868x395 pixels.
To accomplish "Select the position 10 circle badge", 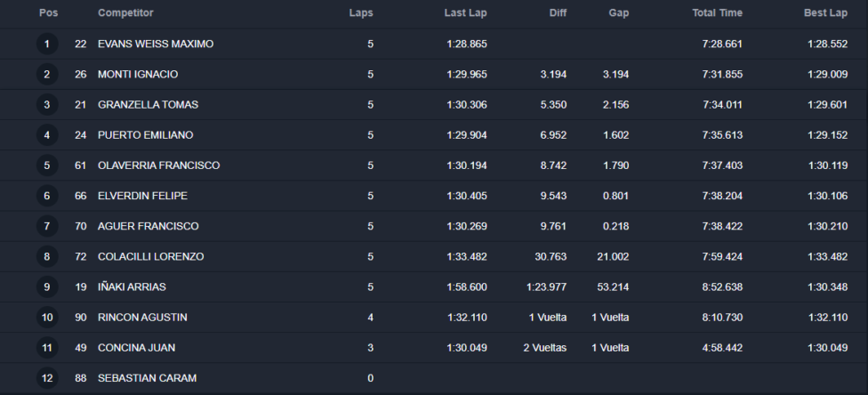I will tap(47, 318).
